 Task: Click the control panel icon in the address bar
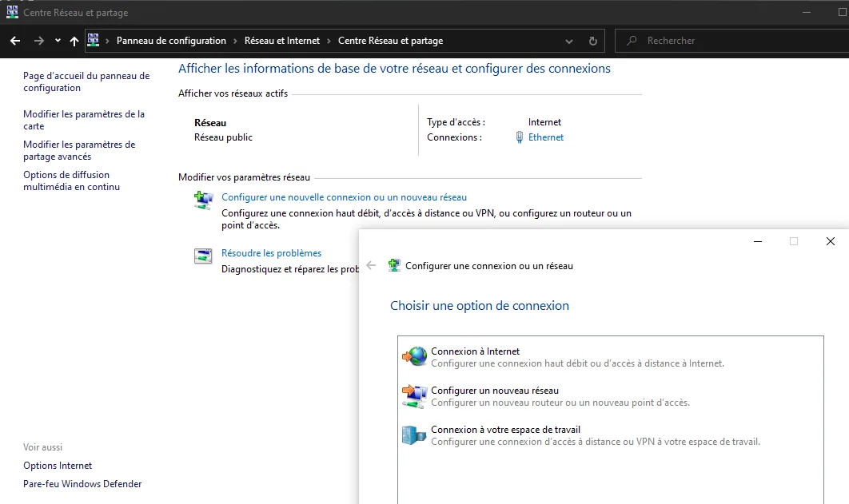[x=93, y=40]
